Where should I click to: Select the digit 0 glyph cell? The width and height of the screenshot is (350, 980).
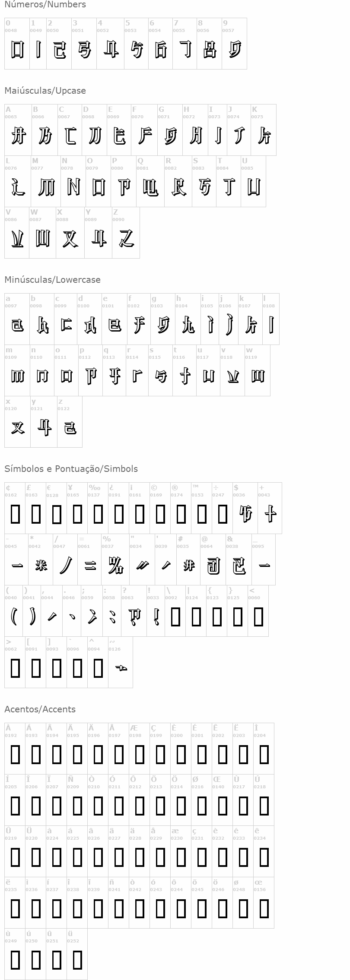[x=17, y=44]
